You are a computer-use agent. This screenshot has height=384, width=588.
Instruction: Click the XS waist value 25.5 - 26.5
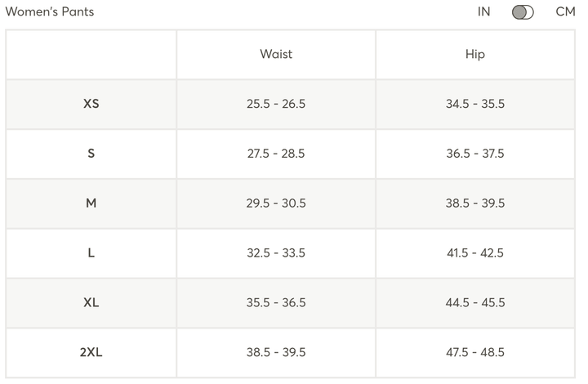tap(276, 105)
